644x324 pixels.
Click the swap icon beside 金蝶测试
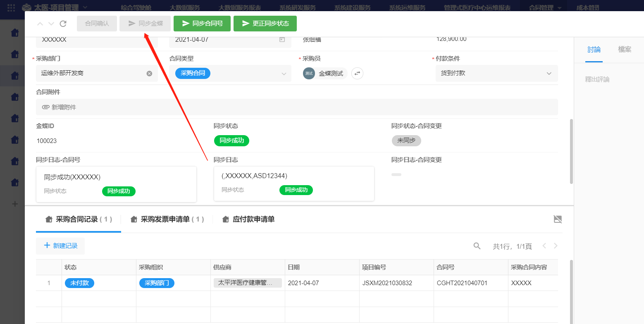(357, 73)
